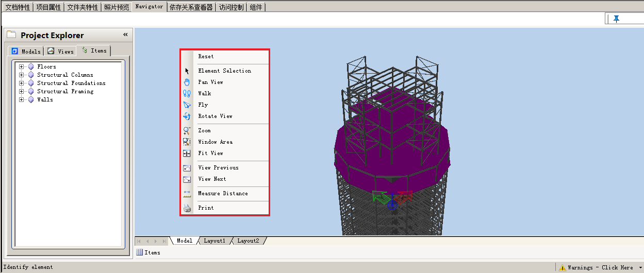Click the 3D axis gizmo on the model

[x=392, y=199]
